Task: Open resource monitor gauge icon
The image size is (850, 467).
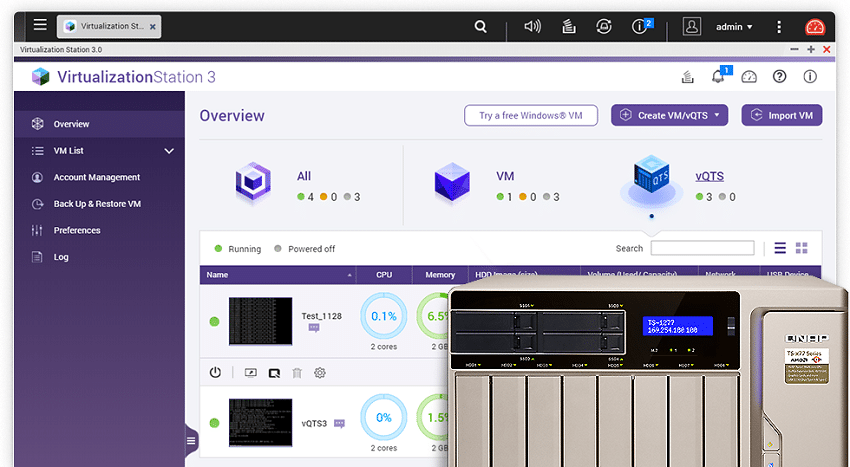Action: click(749, 77)
